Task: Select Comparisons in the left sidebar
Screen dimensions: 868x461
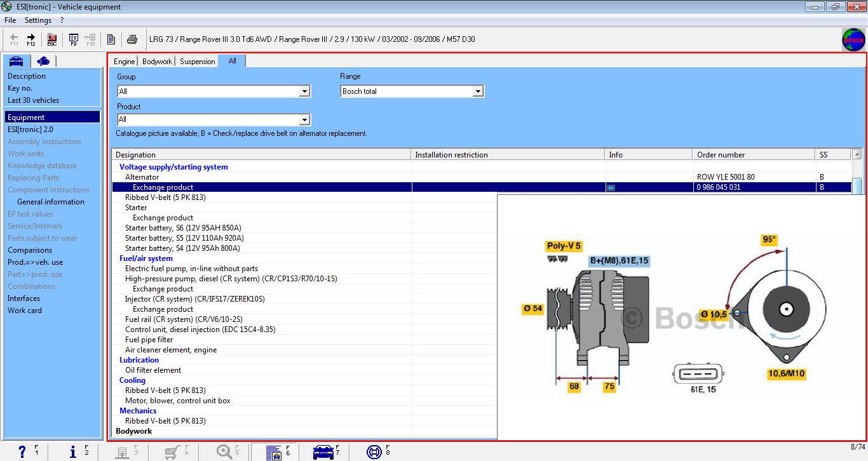Action: click(30, 250)
